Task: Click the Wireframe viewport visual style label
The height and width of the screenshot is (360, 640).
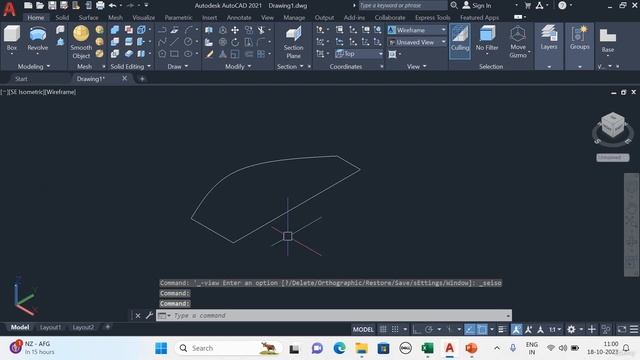Action: (x=60, y=92)
